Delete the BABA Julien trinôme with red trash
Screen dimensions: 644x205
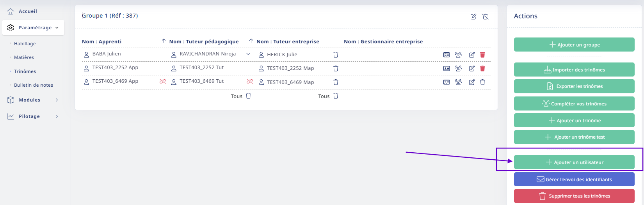pos(482,55)
